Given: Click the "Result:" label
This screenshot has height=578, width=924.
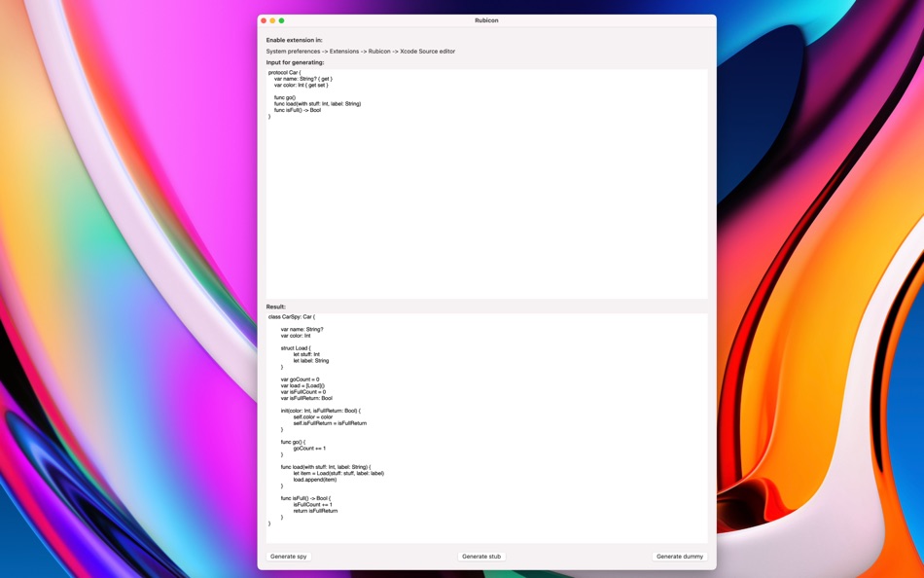Looking at the screenshot, I should [276, 307].
